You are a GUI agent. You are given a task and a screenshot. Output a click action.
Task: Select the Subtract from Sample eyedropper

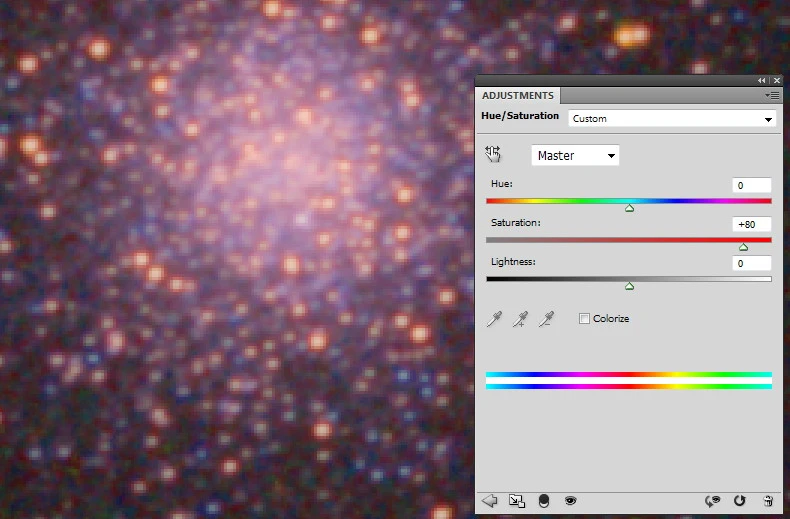(x=545, y=319)
